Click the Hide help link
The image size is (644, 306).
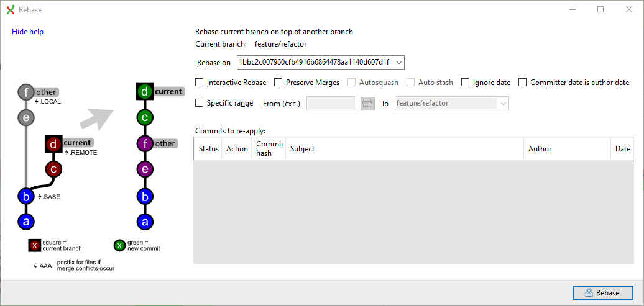tap(27, 32)
